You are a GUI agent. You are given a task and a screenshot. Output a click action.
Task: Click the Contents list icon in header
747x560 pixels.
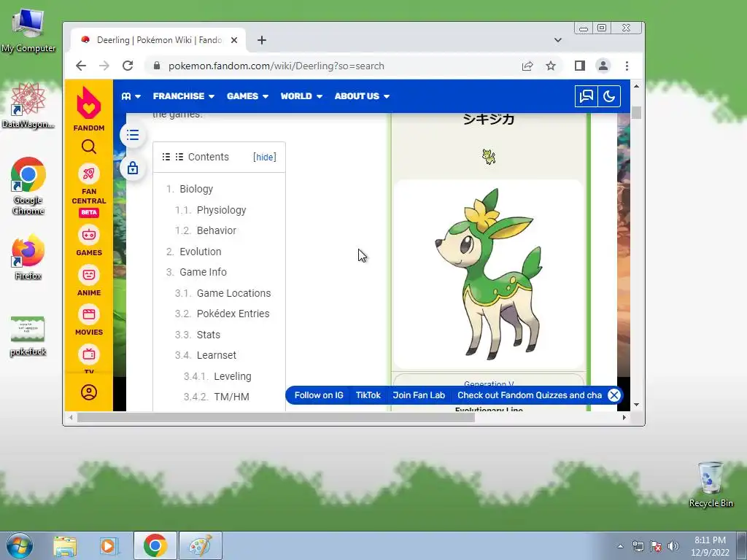tap(166, 157)
